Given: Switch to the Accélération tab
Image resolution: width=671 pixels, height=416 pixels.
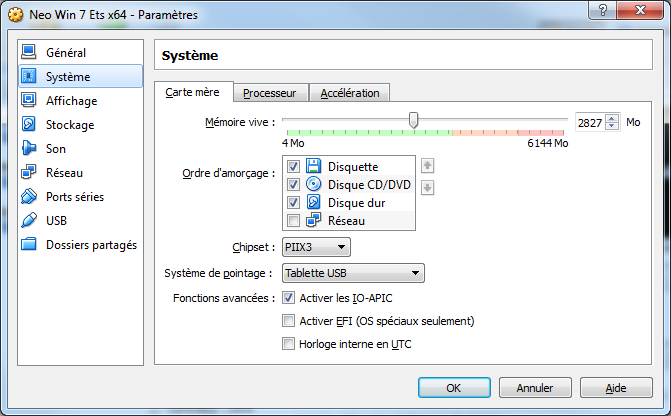Looking at the screenshot, I should click(350, 93).
